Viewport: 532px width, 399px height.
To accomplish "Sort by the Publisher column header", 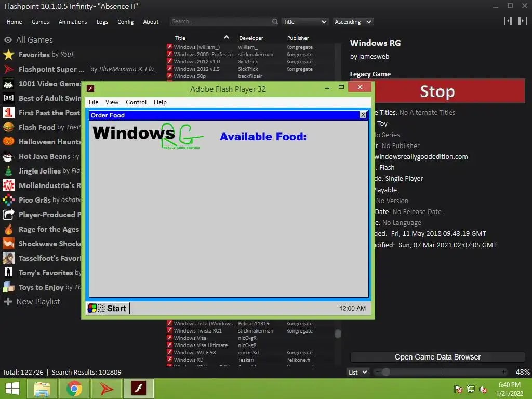I will [298, 38].
